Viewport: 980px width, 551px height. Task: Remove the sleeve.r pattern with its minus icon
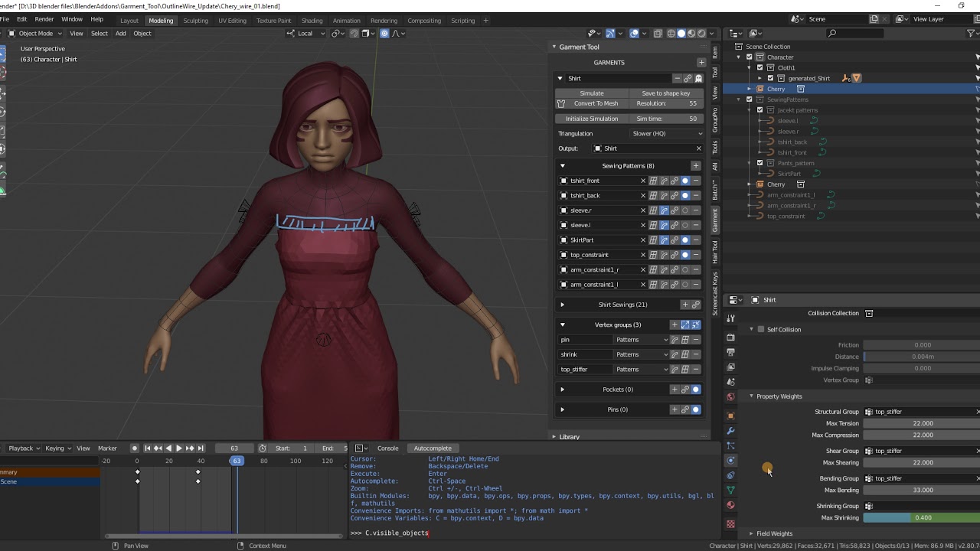(x=696, y=210)
